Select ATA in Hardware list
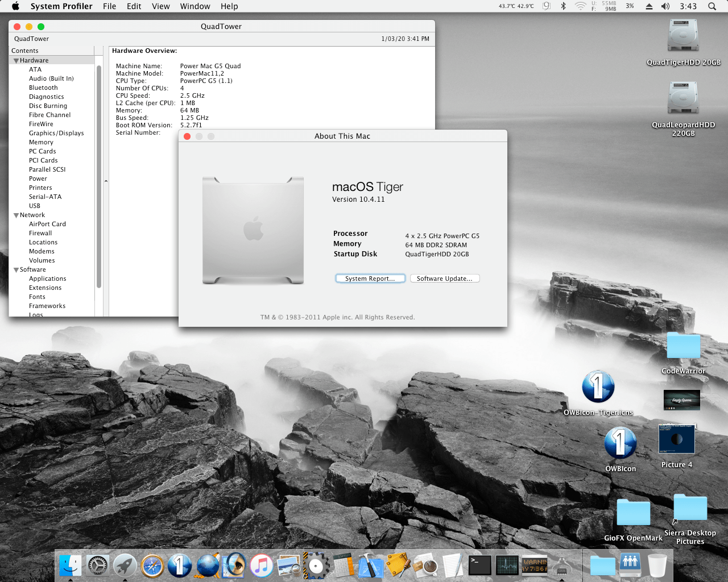 35,69
